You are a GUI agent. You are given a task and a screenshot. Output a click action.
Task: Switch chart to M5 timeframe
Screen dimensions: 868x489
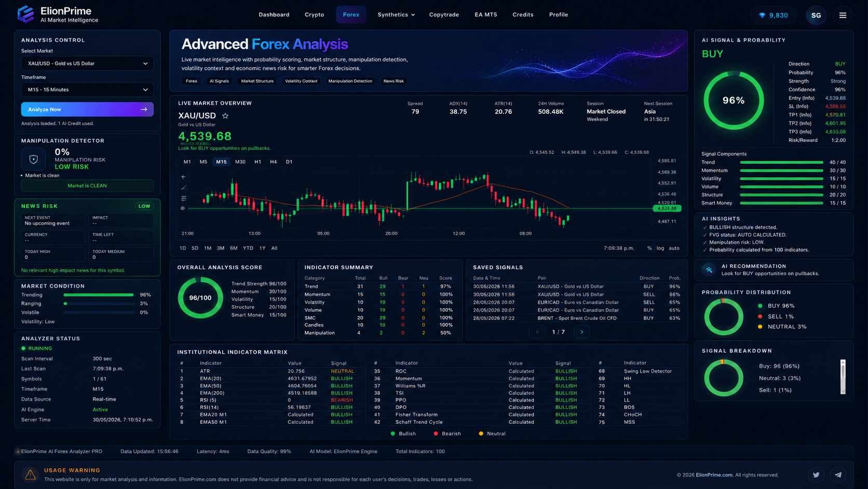(204, 162)
